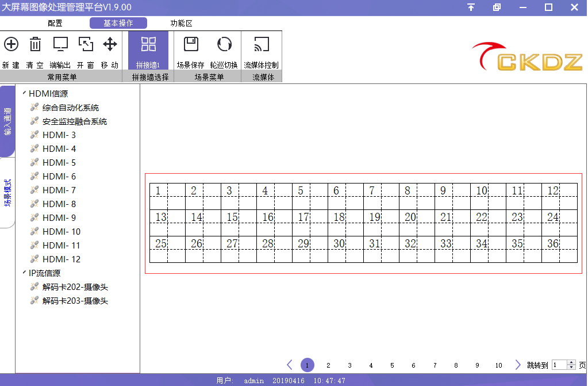Open 流媒体控制 streaming control icon
The image size is (588, 386).
tap(261, 44)
